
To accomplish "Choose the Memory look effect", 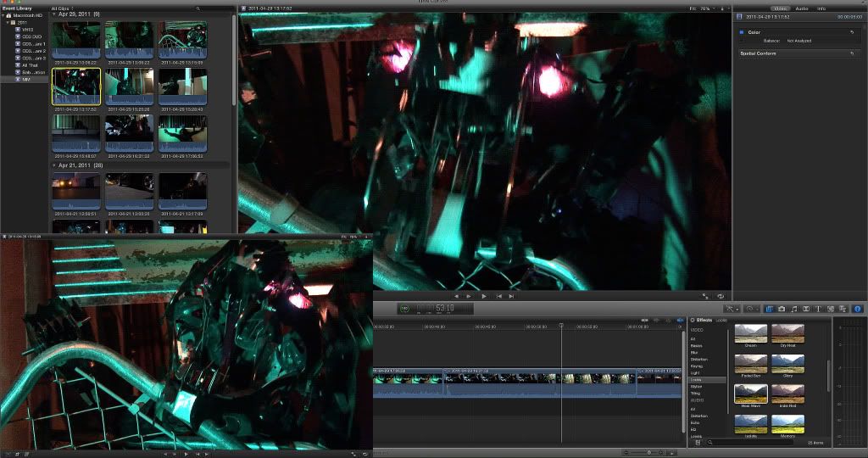I will (x=787, y=424).
